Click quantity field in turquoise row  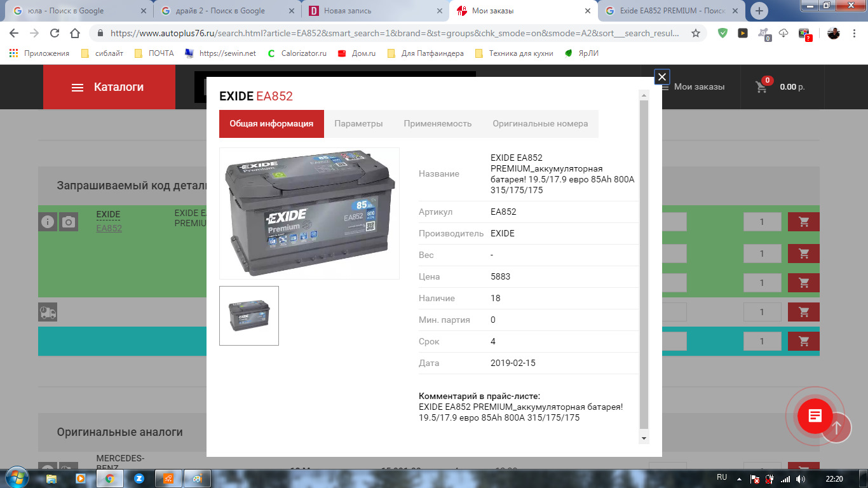[762, 341]
